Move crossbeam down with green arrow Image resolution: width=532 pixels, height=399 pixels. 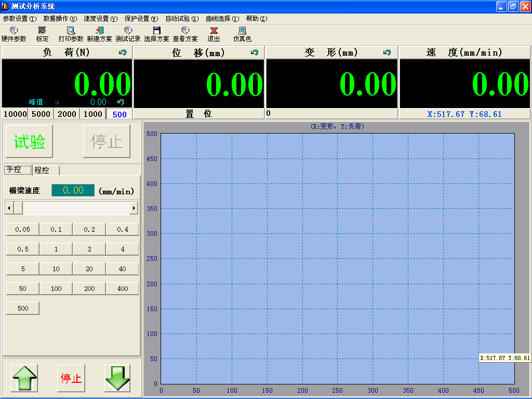117,378
